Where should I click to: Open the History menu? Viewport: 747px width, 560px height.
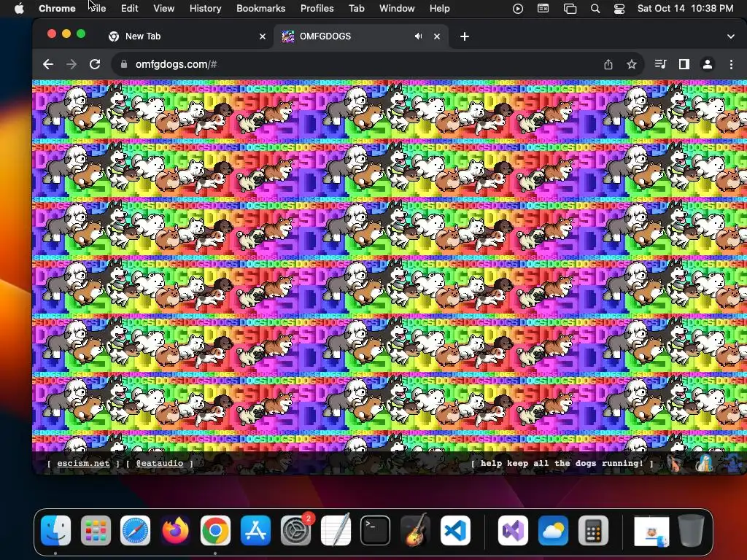(205, 8)
